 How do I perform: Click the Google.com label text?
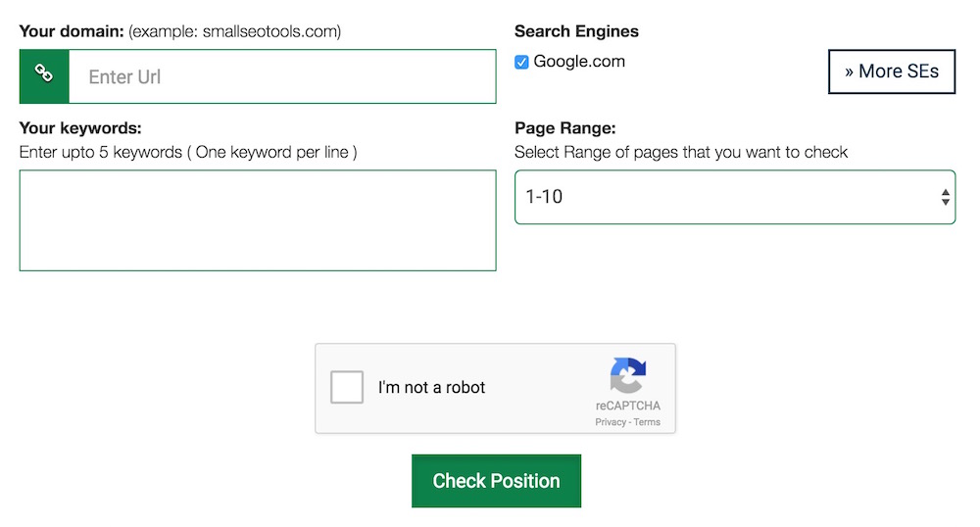tap(579, 62)
